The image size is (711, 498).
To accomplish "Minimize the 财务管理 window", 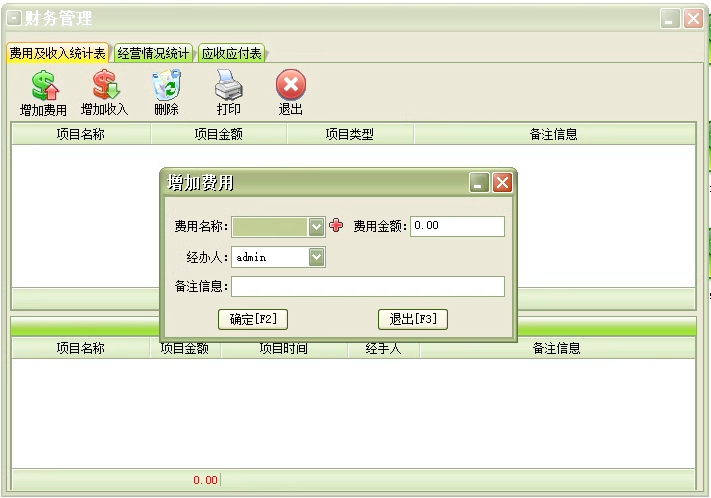I will pos(670,19).
